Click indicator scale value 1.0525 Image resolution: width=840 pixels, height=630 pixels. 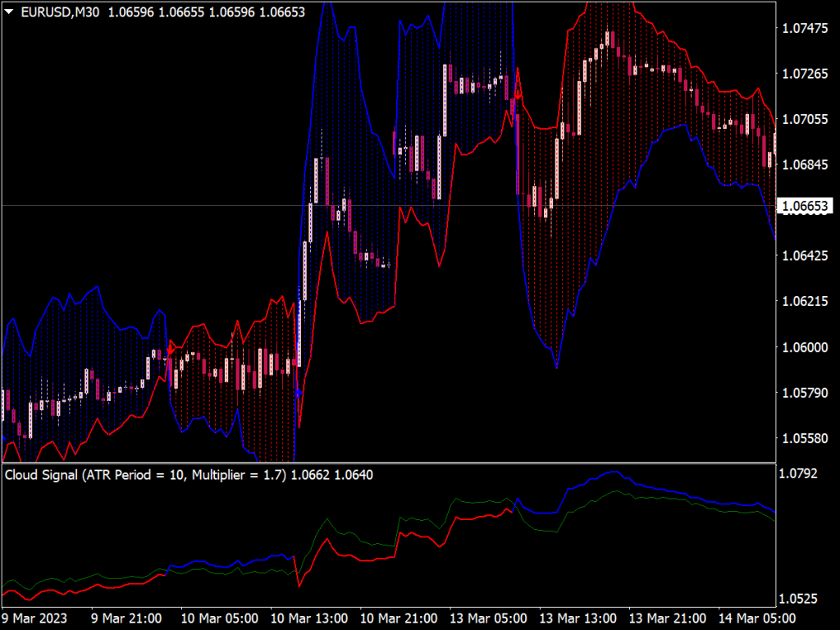point(797,598)
